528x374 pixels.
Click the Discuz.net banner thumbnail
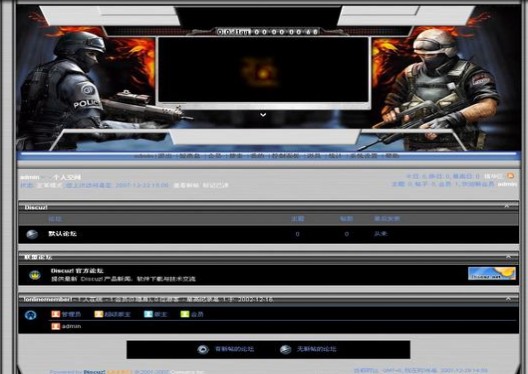492,273
